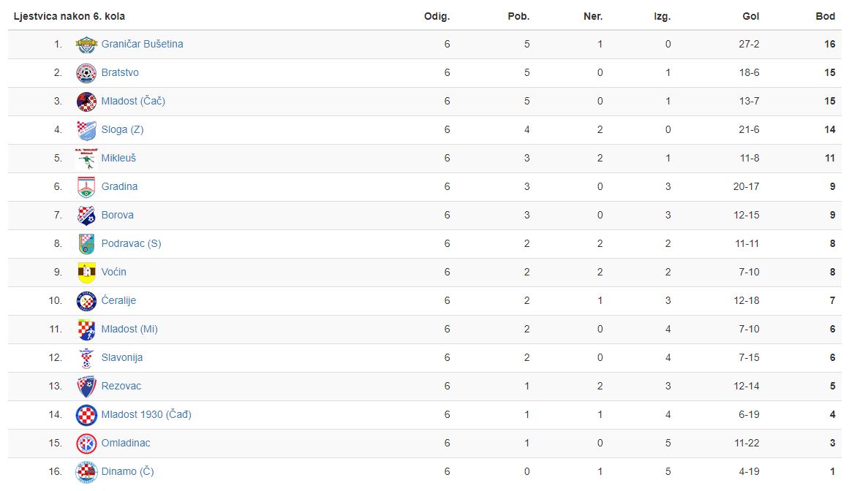
Task: Open the Graničar Bušetina team link
Action: (x=143, y=45)
